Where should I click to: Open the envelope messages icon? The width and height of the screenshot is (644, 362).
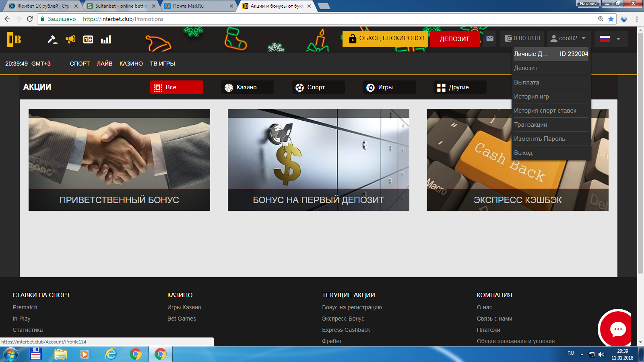[x=490, y=39]
